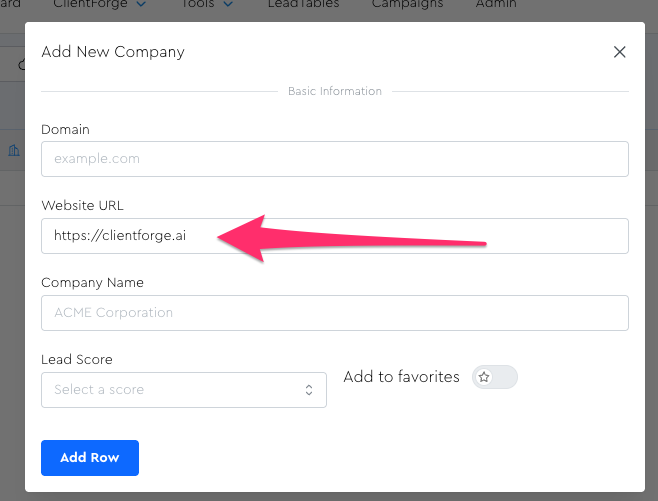This screenshot has width=658, height=501.
Task: Click the building icon at left edge
Action: coord(14,150)
